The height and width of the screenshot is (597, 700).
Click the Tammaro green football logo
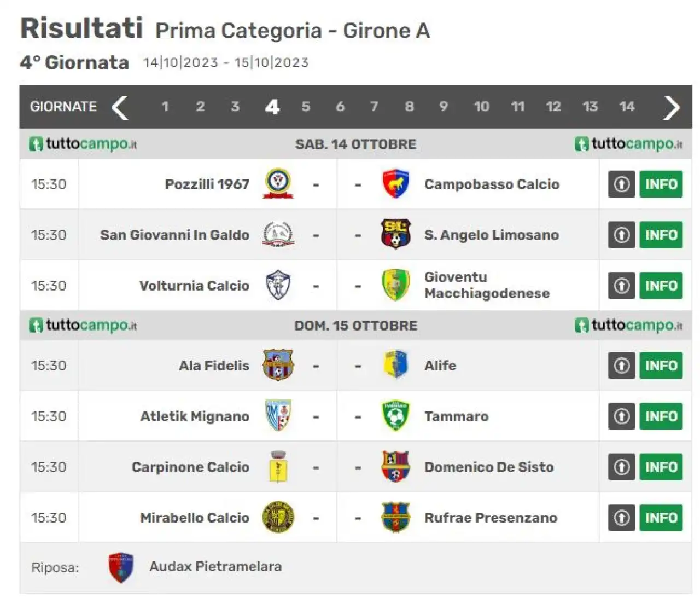395,416
